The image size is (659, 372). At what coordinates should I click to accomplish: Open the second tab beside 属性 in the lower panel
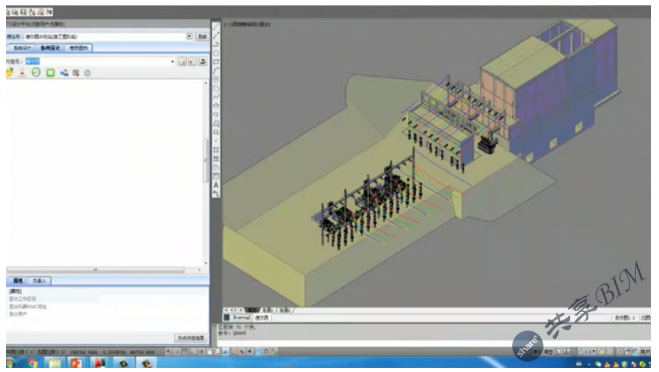pyautogui.click(x=39, y=280)
